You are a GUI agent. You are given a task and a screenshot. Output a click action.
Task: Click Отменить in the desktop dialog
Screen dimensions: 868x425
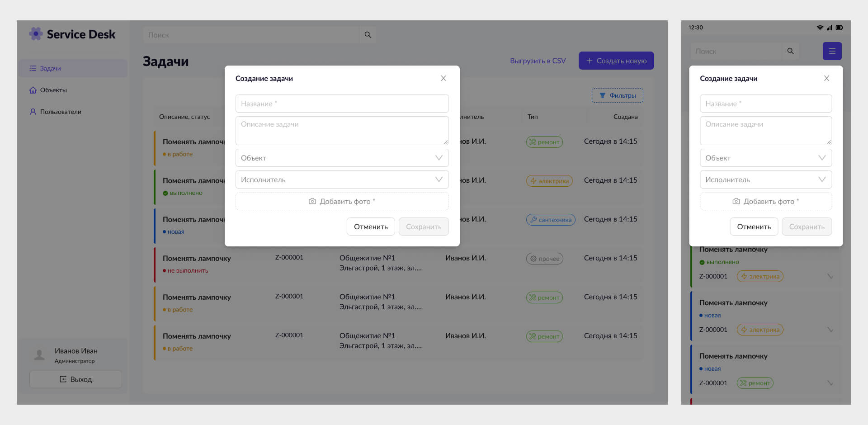point(371,227)
